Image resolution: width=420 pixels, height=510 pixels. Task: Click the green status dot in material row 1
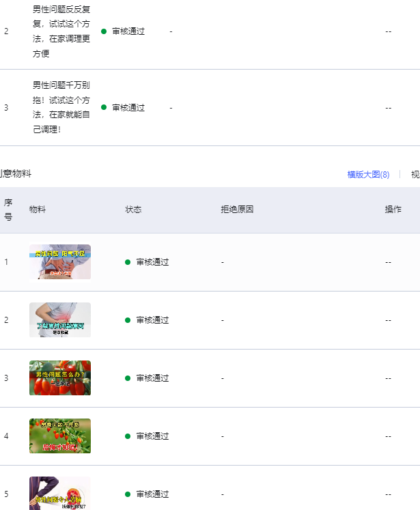(128, 262)
